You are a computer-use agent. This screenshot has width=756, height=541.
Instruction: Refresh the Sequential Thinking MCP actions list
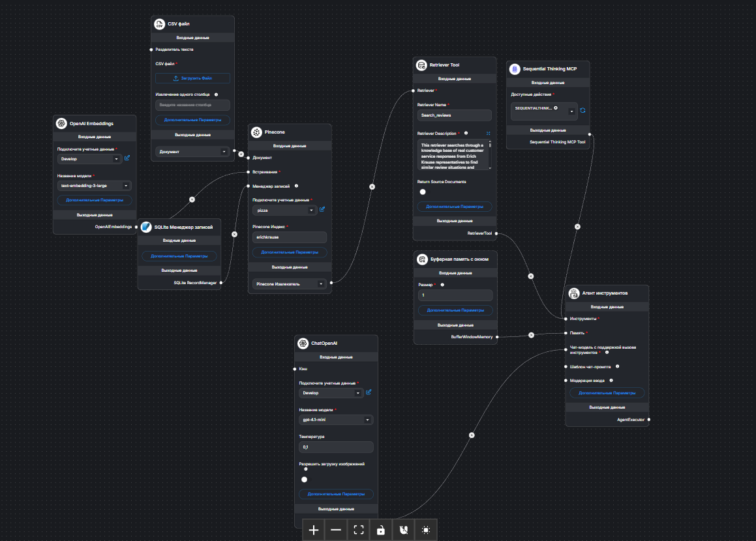tap(582, 111)
